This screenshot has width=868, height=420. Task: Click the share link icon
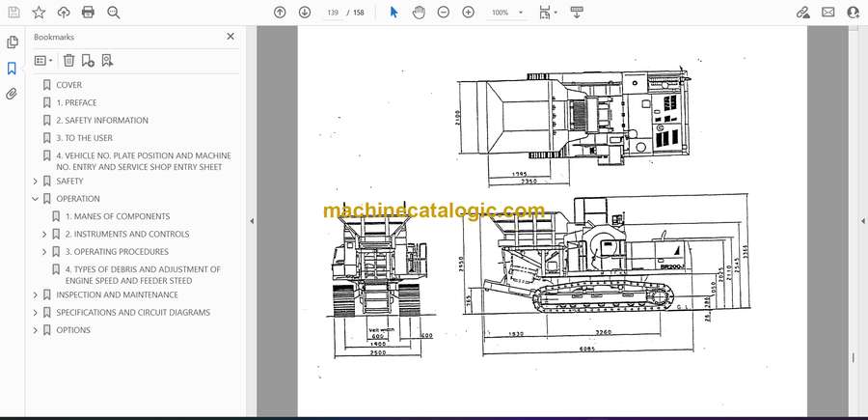(x=802, y=13)
